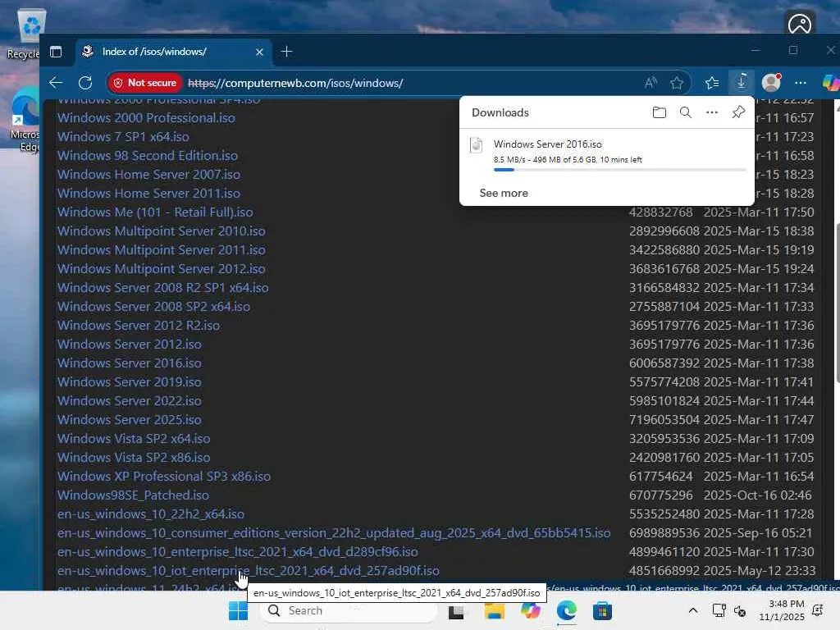The image size is (840, 630).
Task: Download Windows Server 2022.iso
Action: (x=130, y=400)
